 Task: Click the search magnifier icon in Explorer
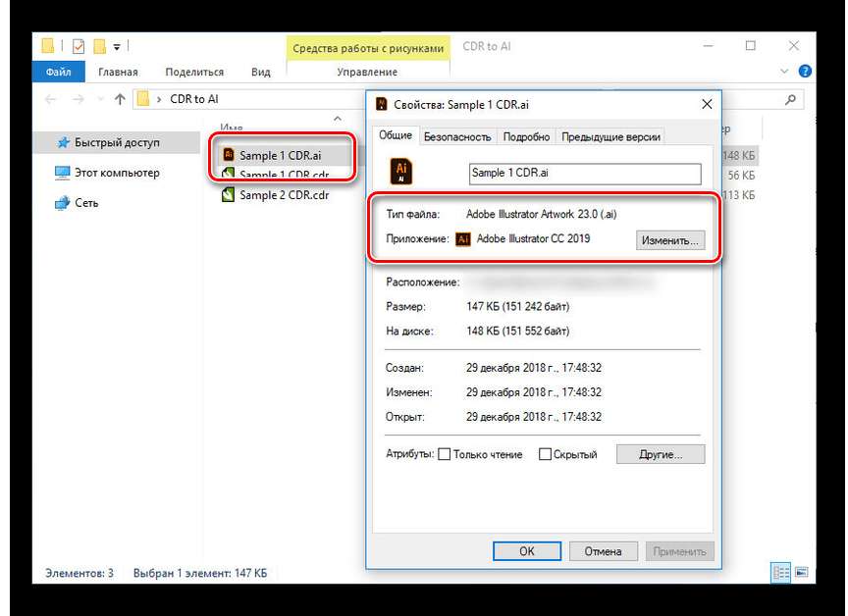790,99
